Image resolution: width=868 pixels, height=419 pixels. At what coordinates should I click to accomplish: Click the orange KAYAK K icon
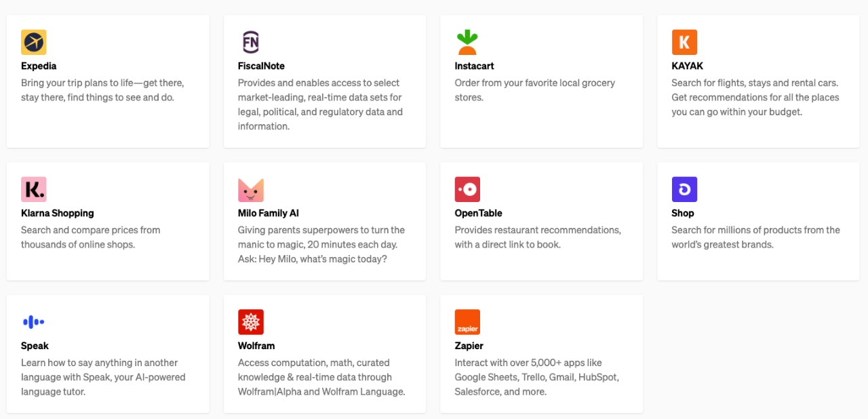pos(684,42)
